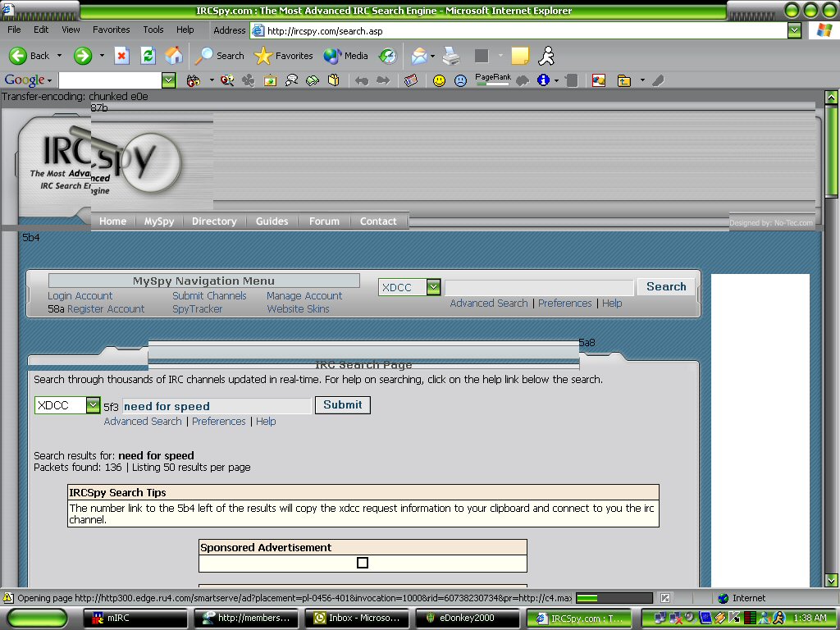Refresh the page using the toolbar icon
The image size is (840, 630).
(x=148, y=56)
